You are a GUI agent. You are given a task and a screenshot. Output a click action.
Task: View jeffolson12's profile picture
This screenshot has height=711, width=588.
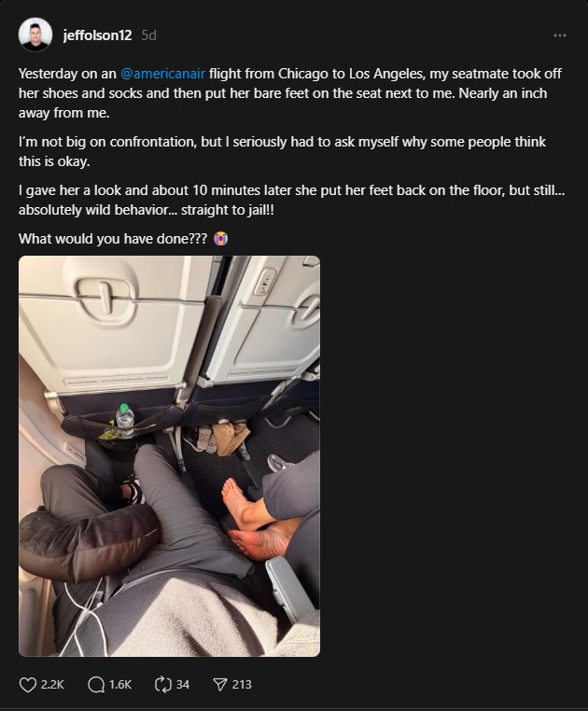click(35, 35)
